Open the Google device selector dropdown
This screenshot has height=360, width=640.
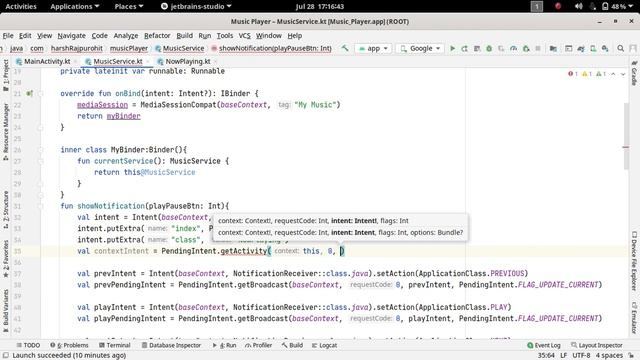[x=420, y=48]
